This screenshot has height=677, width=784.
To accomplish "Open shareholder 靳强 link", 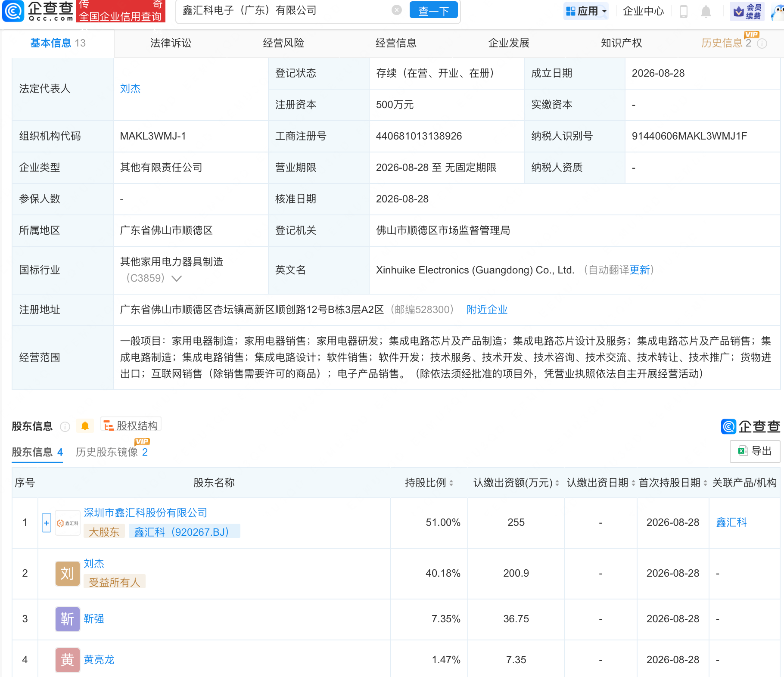I will (x=94, y=619).
